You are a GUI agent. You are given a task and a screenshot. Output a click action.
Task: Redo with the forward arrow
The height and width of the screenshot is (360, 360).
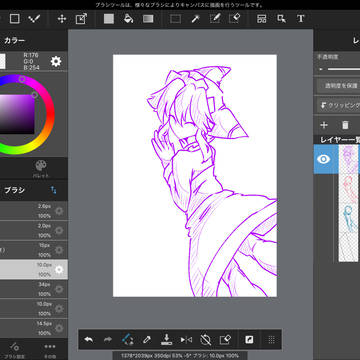[x=108, y=340]
